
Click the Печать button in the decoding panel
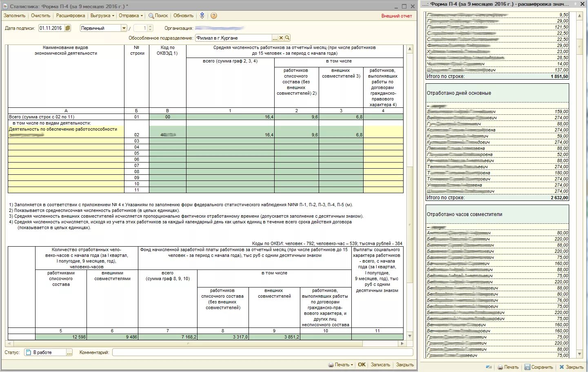pyautogui.click(x=508, y=367)
